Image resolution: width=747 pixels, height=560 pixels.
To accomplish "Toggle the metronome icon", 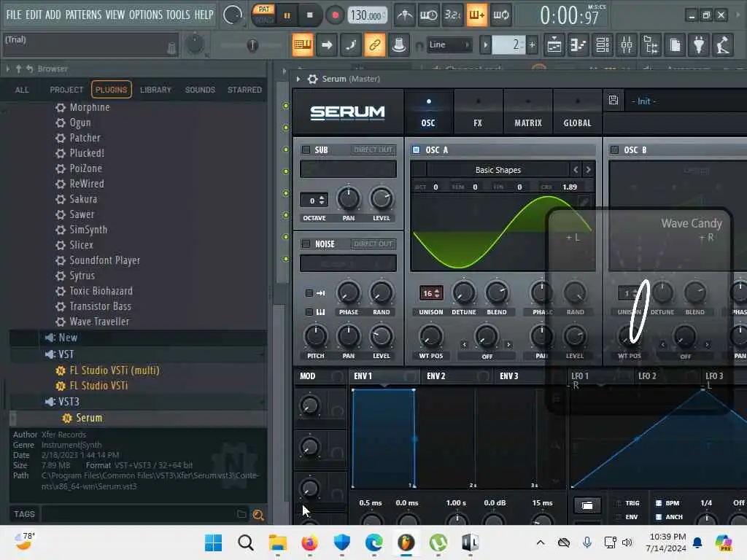I will (x=404, y=15).
